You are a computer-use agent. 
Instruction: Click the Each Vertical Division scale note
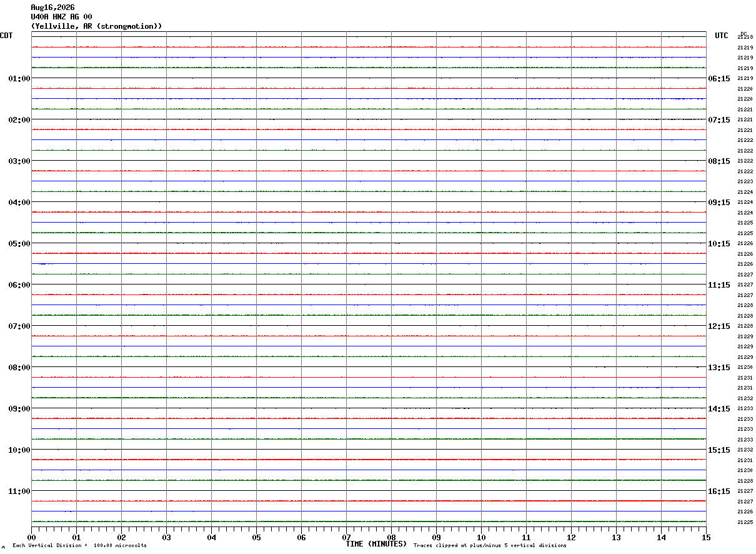point(79,545)
